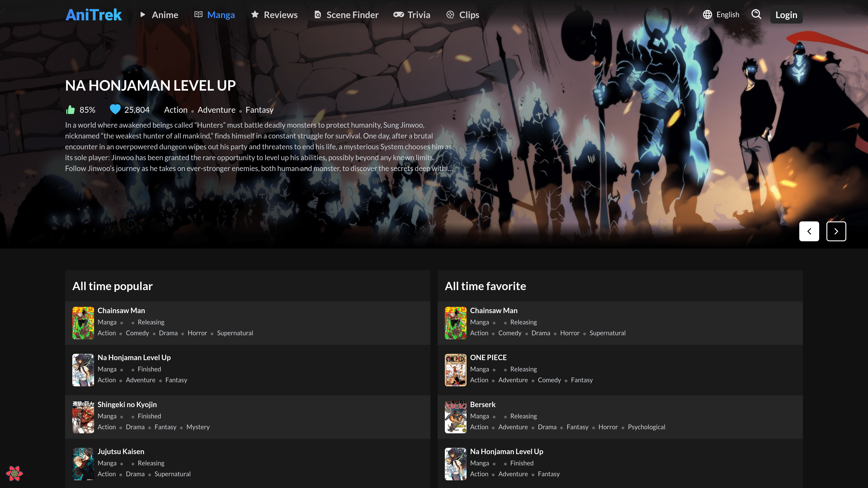Click the React Query devtools flower icon

click(14, 473)
